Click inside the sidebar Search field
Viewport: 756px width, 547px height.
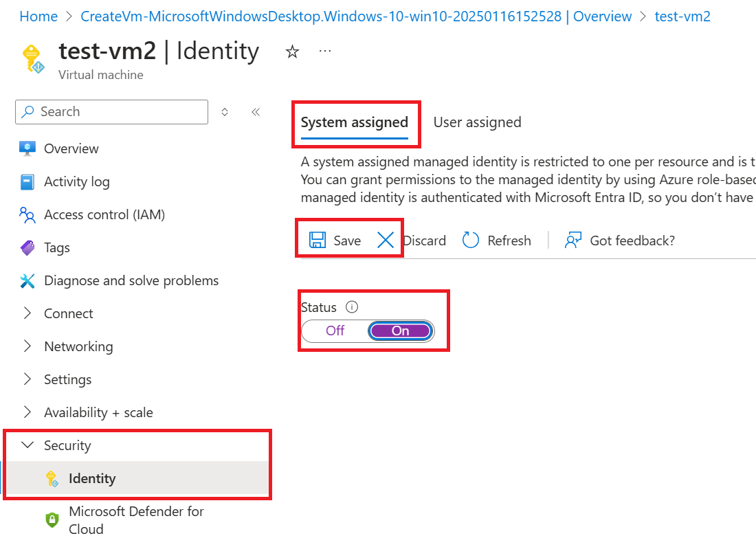110,111
